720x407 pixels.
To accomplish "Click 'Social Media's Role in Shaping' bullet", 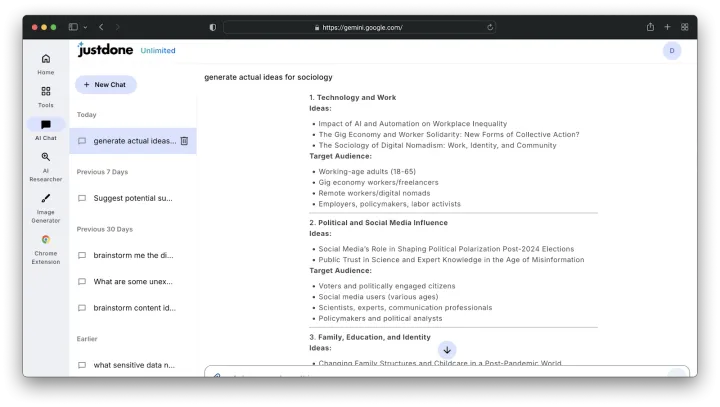I will click(446, 249).
